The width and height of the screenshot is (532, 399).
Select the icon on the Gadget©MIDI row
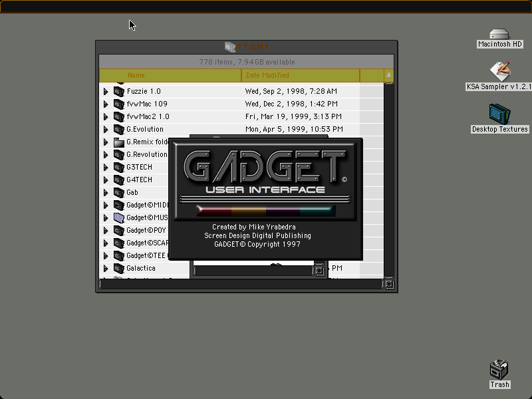point(119,205)
